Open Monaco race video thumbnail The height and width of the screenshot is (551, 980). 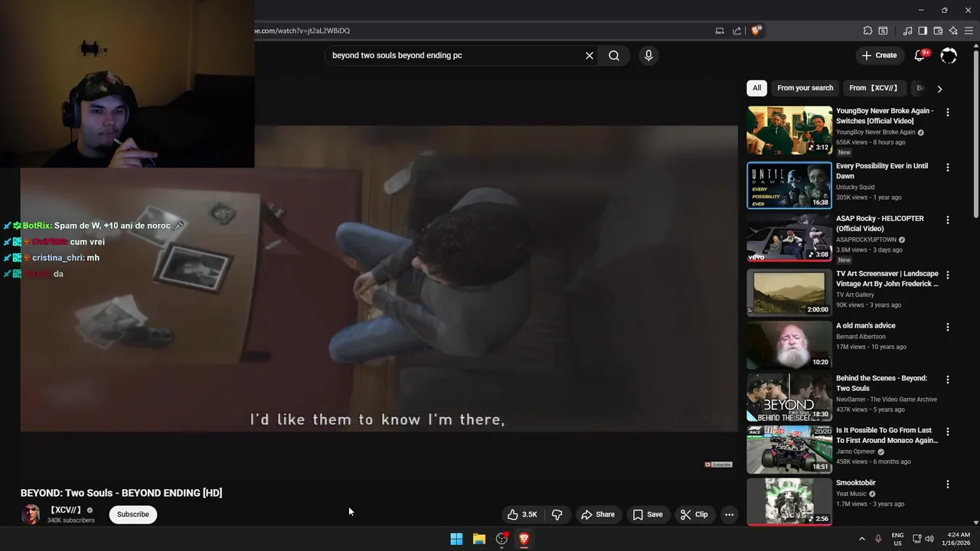coord(789,449)
